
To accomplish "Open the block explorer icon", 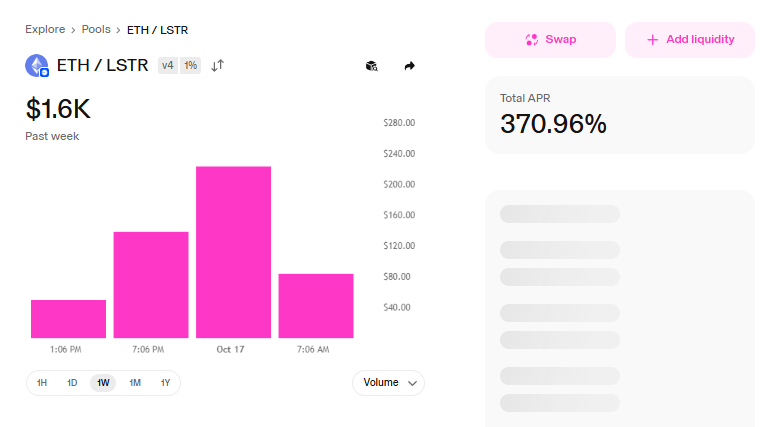I will (x=371, y=66).
